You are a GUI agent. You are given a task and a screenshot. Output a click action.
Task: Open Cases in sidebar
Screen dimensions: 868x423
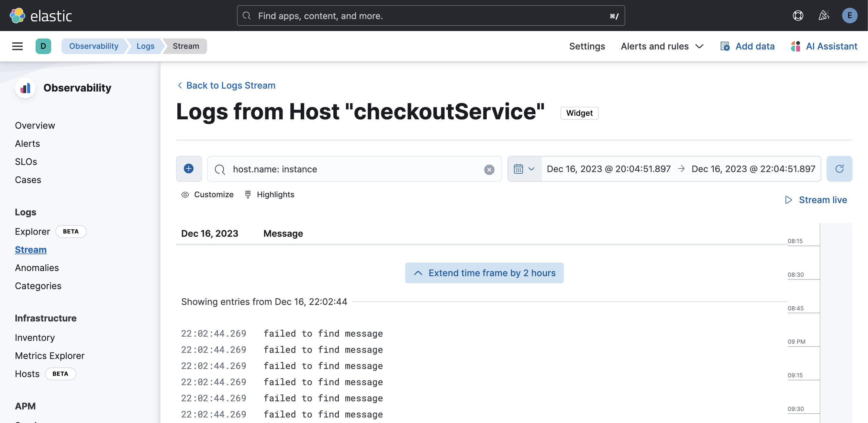click(x=28, y=180)
